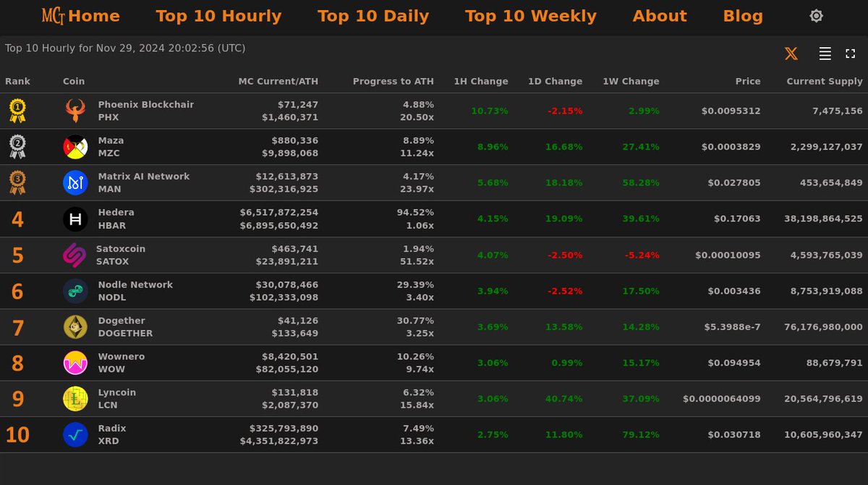Sort by the Coin column header
The width and height of the screenshot is (868, 485).
click(x=74, y=81)
